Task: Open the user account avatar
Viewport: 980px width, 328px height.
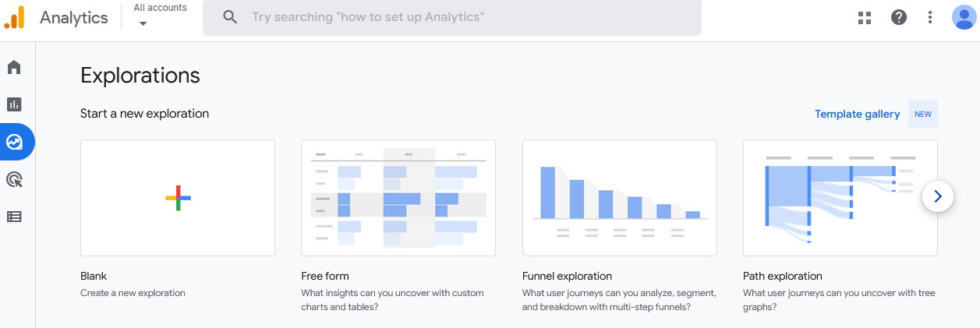Action: 964,17
